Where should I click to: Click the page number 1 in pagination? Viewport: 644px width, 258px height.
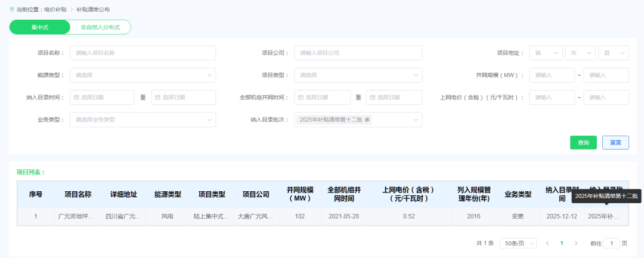[x=561, y=243]
